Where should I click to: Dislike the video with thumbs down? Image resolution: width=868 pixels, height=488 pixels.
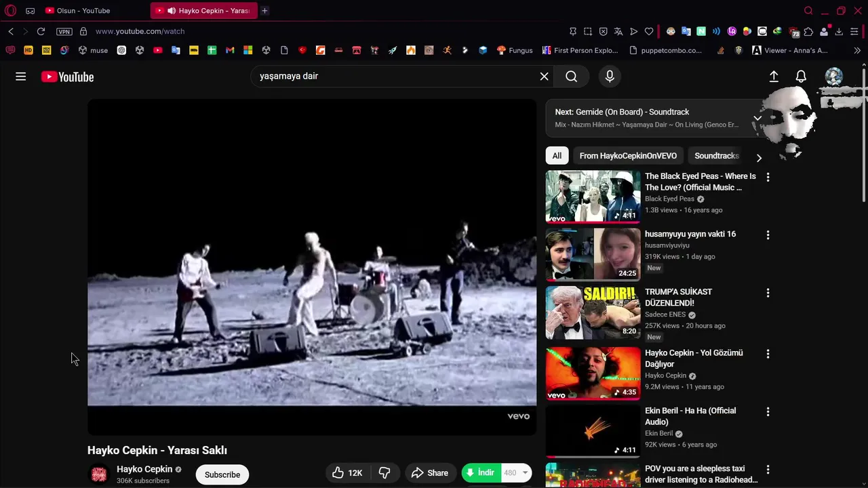click(384, 473)
